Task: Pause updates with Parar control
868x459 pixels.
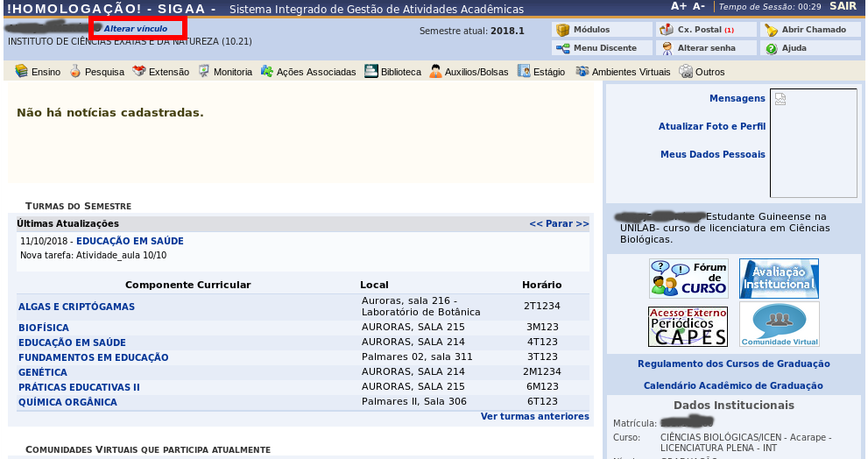Action: click(559, 223)
